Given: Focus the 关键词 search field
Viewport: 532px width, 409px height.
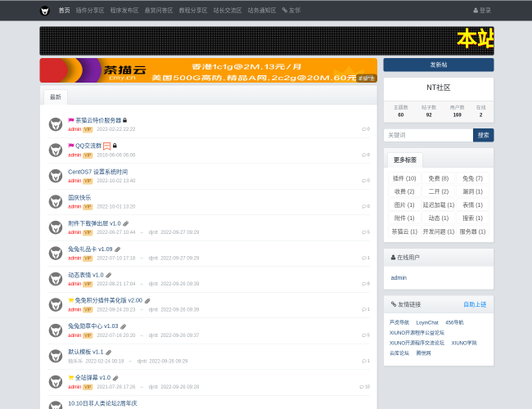Looking at the screenshot, I should click(x=428, y=135).
